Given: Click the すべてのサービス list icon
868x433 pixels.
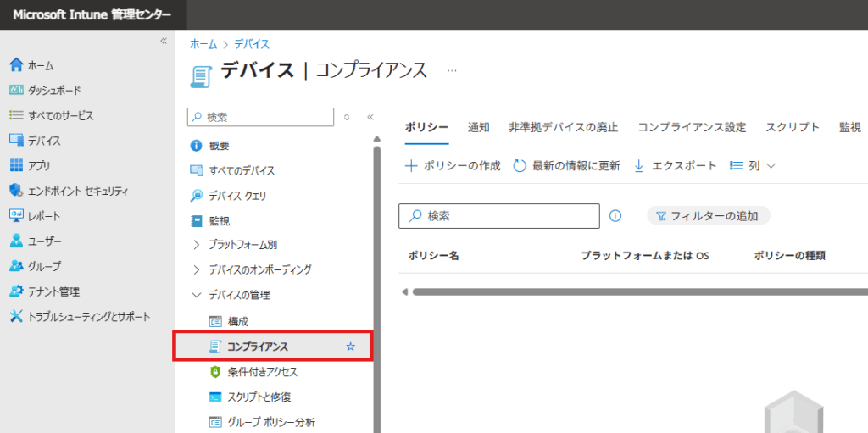Looking at the screenshot, I should point(17,116).
